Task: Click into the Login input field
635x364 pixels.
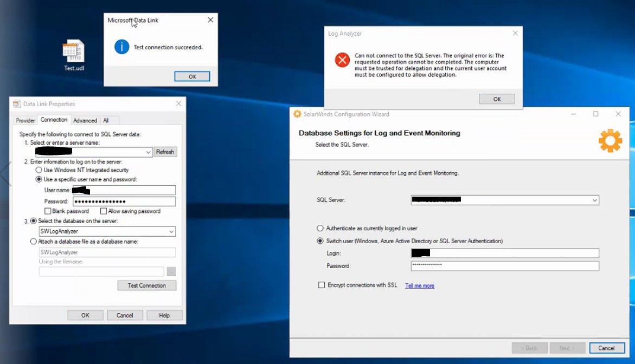Action: (x=505, y=253)
